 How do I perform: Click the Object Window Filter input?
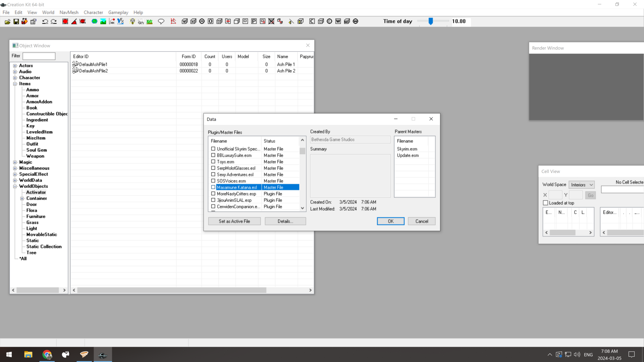point(39,56)
